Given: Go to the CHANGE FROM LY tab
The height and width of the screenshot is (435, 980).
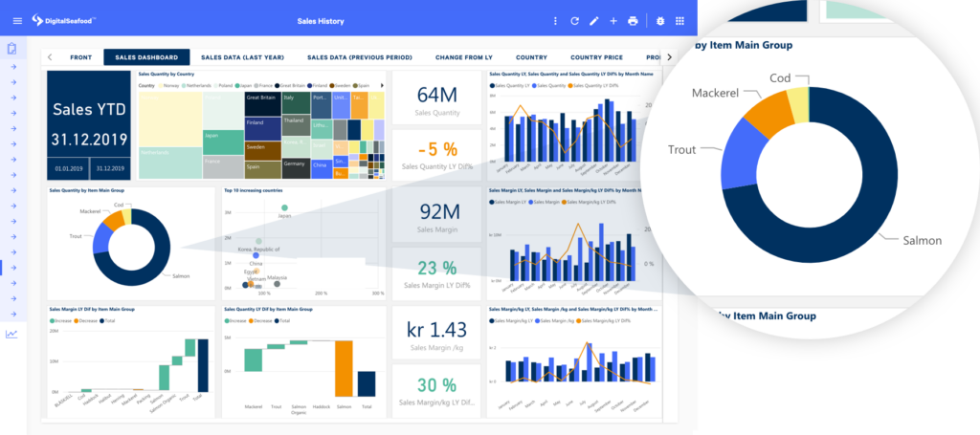Looking at the screenshot, I should 464,57.
